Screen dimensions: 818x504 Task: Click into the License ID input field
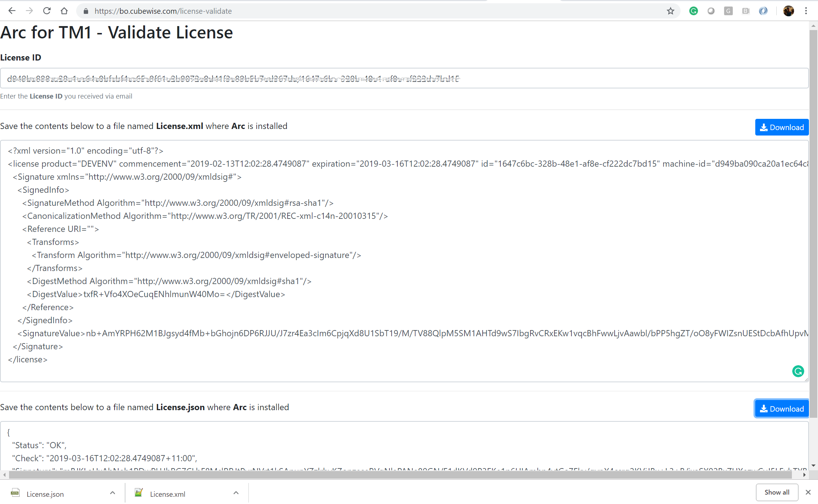(x=404, y=78)
